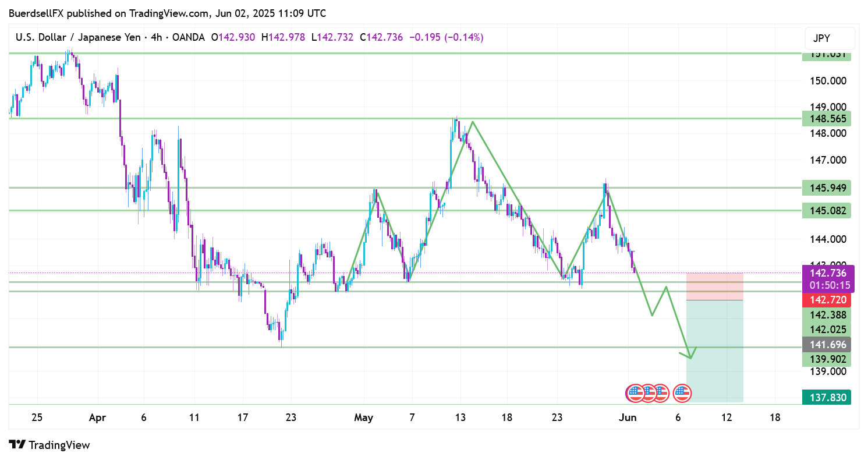This screenshot has width=868, height=460.
Task: Click the 144.000 price axis value
Action: (x=828, y=239)
